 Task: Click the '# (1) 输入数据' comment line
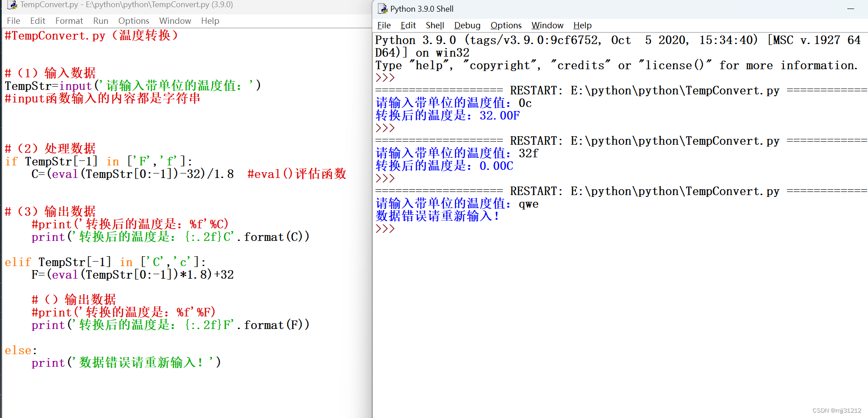(50, 73)
